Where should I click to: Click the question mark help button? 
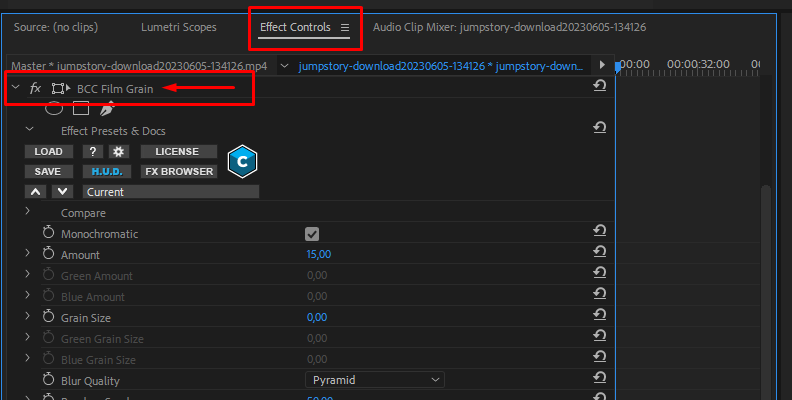tap(92, 152)
